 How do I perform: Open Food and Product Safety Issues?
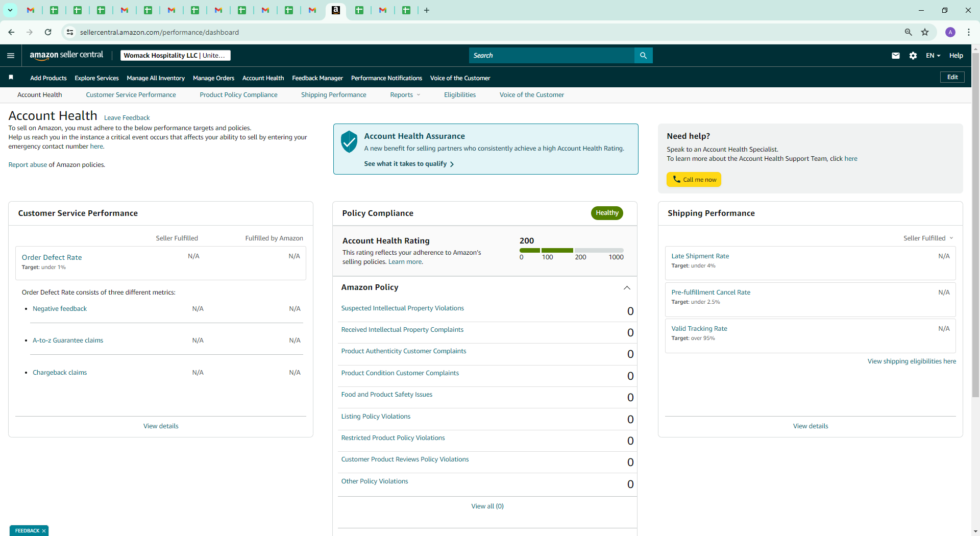point(386,395)
